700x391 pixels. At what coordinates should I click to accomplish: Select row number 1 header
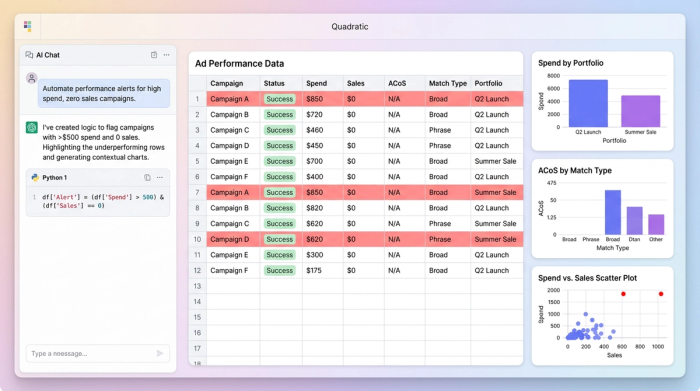click(197, 99)
